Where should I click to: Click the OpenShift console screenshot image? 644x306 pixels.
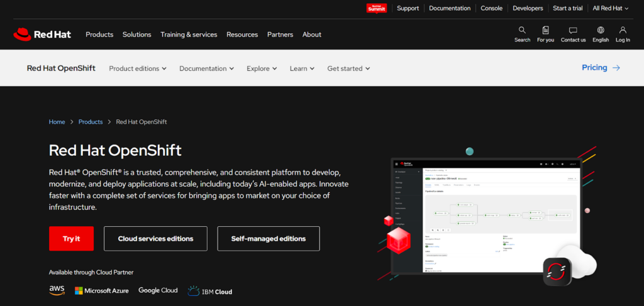pyautogui.click(x=486, y=216)
